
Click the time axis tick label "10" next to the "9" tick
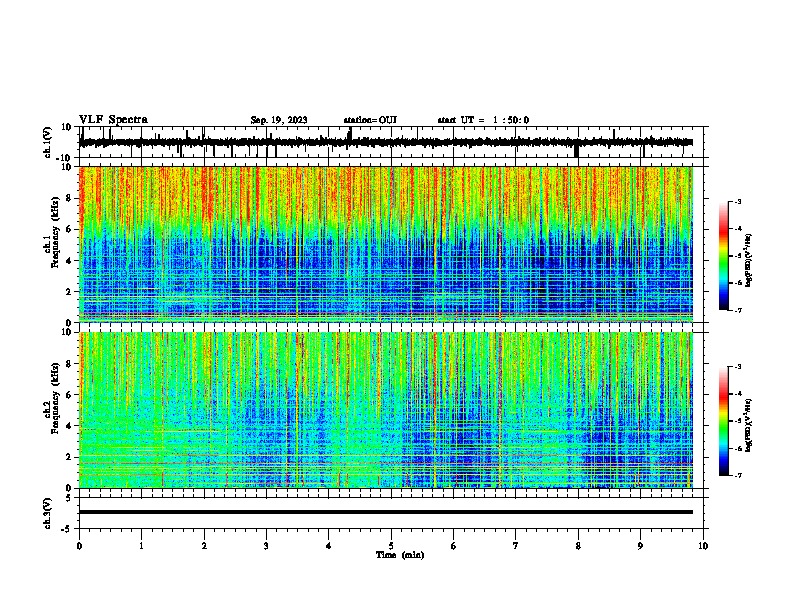point(703,546)
